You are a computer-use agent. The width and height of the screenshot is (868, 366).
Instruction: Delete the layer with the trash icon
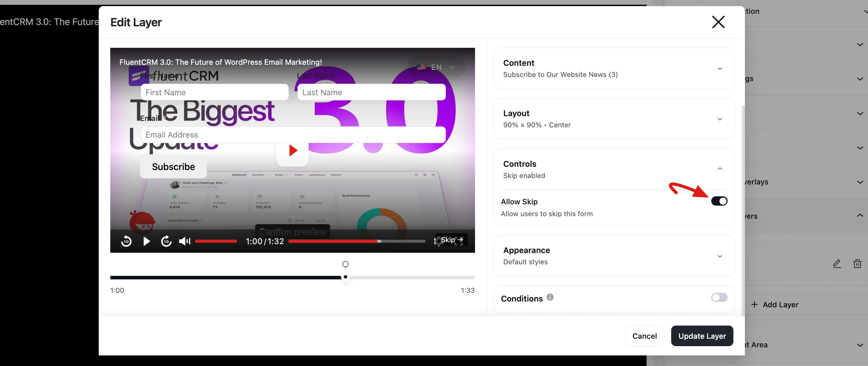click(x=857, y=263)
